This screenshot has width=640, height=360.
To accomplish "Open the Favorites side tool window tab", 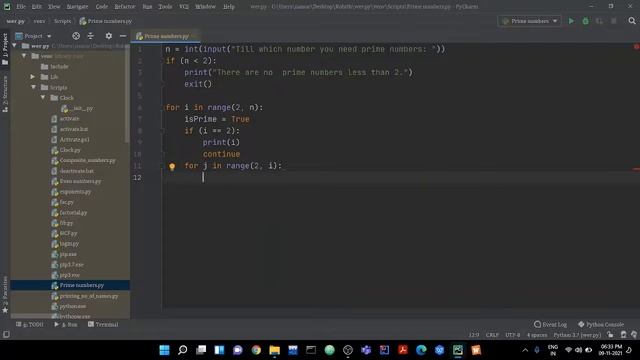I will (5, 295).
